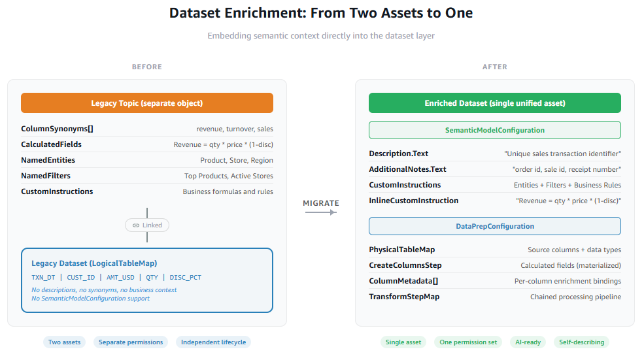This screenshot has height=360, width=644.
Task: Click 'Entities + Filters + Business Rules' value
Action: click(568, 185)
